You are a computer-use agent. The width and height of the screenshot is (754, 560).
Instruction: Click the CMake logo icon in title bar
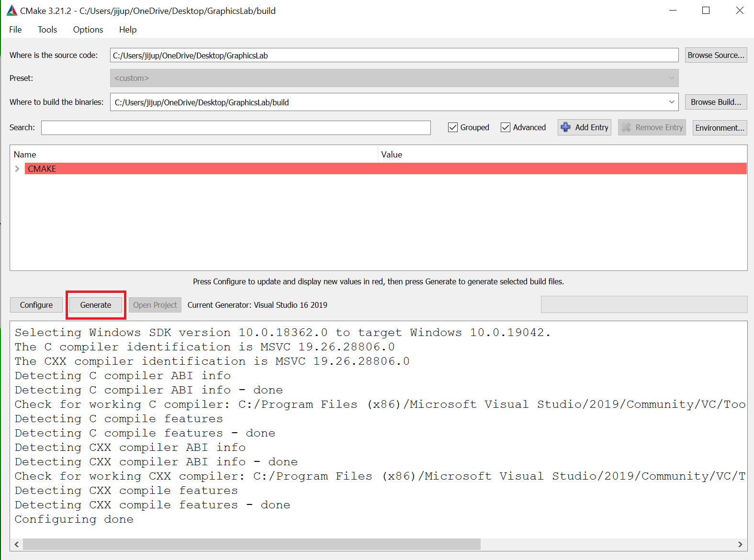click(12, 11)
